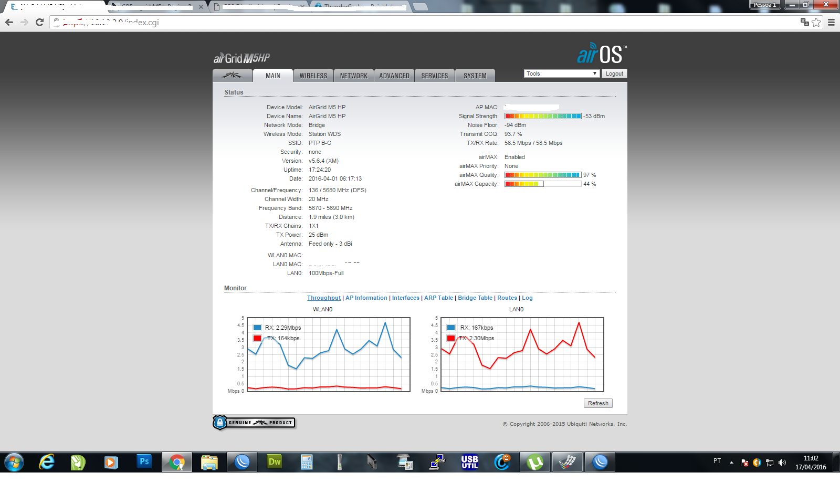Open the Windows Start menu
840x504 pixels.
(x=14, y=462)
